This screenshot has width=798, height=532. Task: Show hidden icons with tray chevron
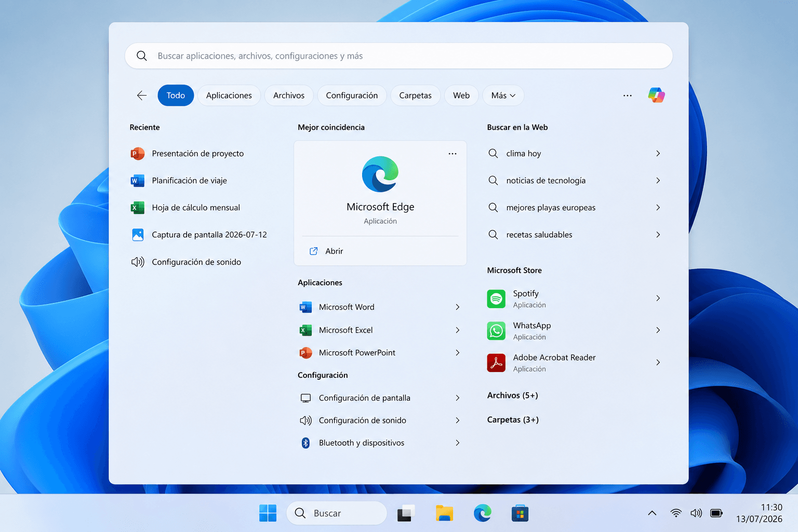[652, 513]
